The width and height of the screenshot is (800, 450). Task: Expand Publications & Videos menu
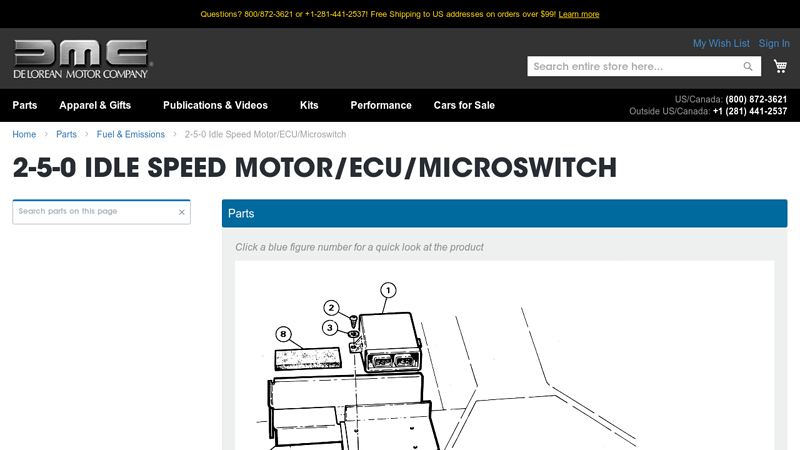click(215, 105)
